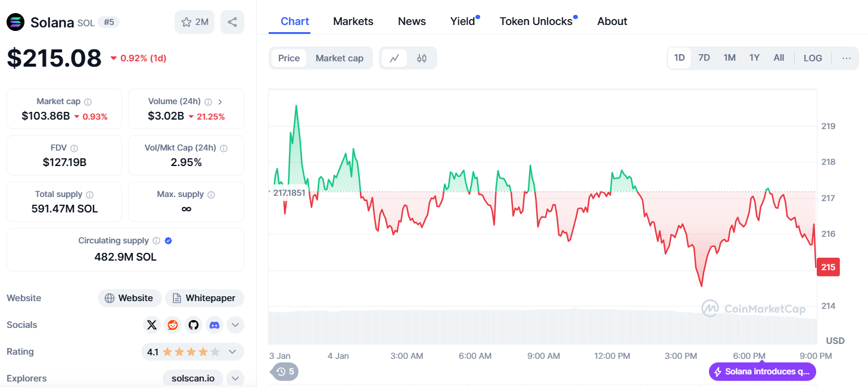Select the 1D time range
Screen dimensions: 868x388
[x=679, y=58]
